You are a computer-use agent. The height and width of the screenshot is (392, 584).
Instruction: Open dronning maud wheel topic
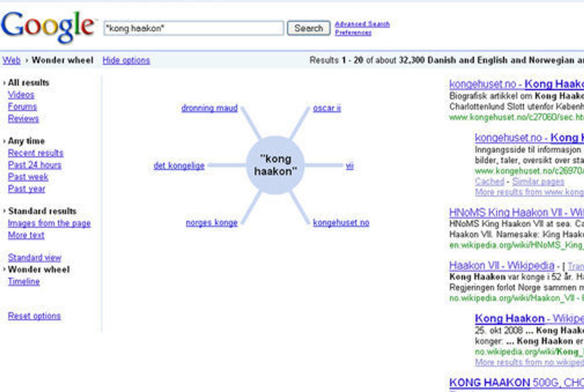coord(209,108)
